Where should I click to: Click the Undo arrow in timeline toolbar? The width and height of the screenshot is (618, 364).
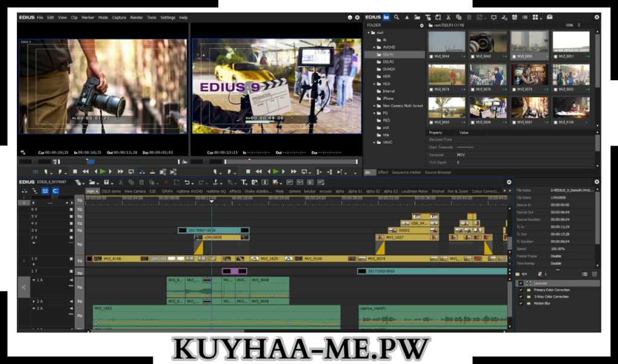188,182
